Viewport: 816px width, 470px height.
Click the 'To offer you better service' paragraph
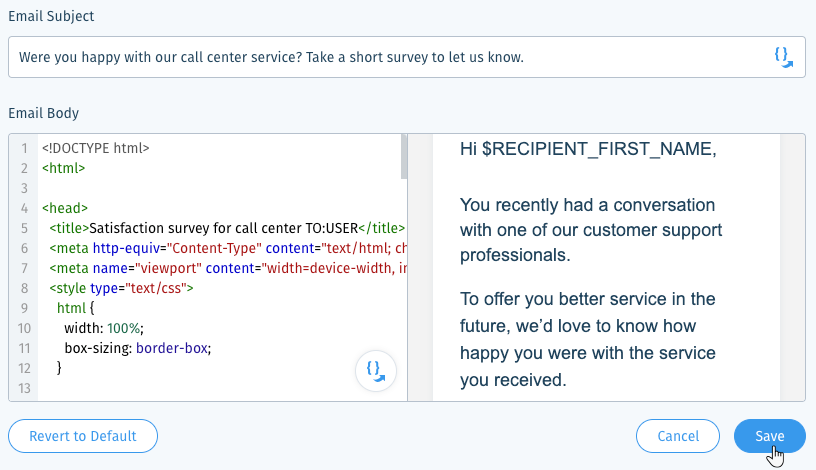click(588, 339)
